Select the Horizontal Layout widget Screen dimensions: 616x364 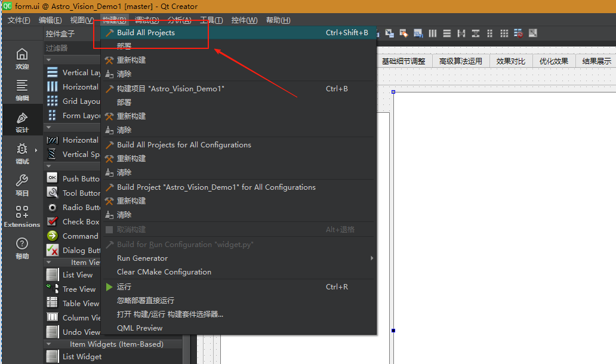(x=73, y=87)
